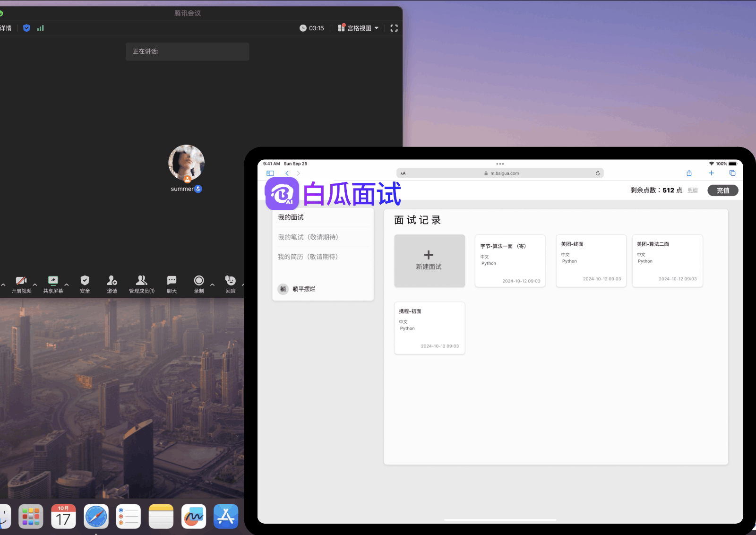Click the 剩余点数：512 点 balance text
The height and width of the screenshot is (535, 756).
656,190
